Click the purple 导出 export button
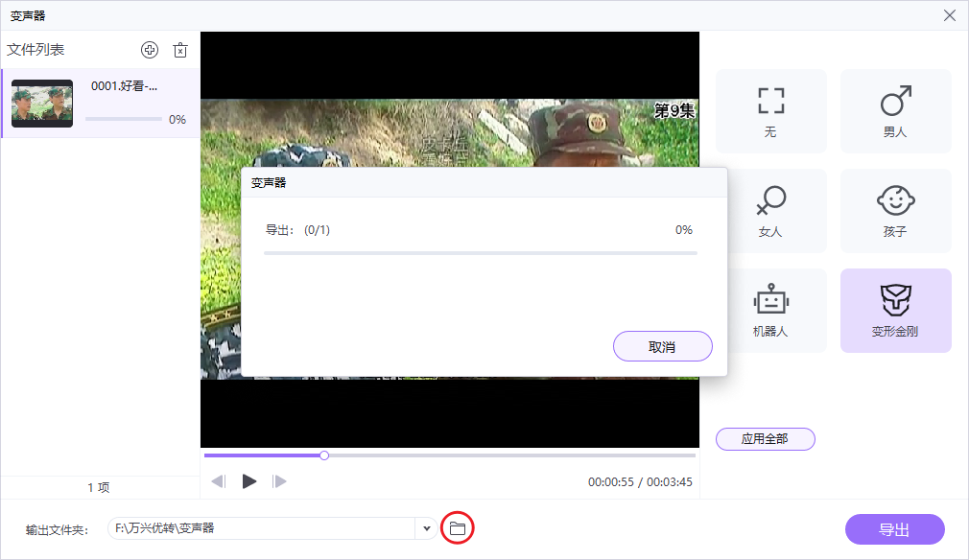The width and height of the screenshot is (969, 560). [x=894, y=529]
